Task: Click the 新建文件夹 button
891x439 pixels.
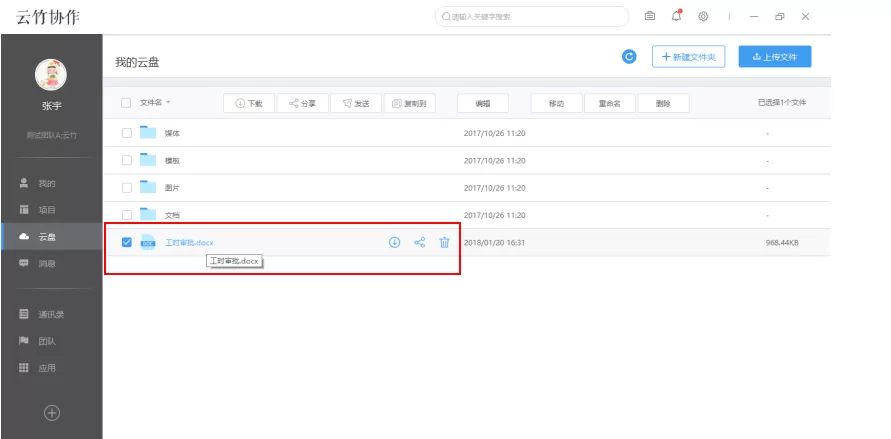Action: pyautogui.click(x=689, y=57)
